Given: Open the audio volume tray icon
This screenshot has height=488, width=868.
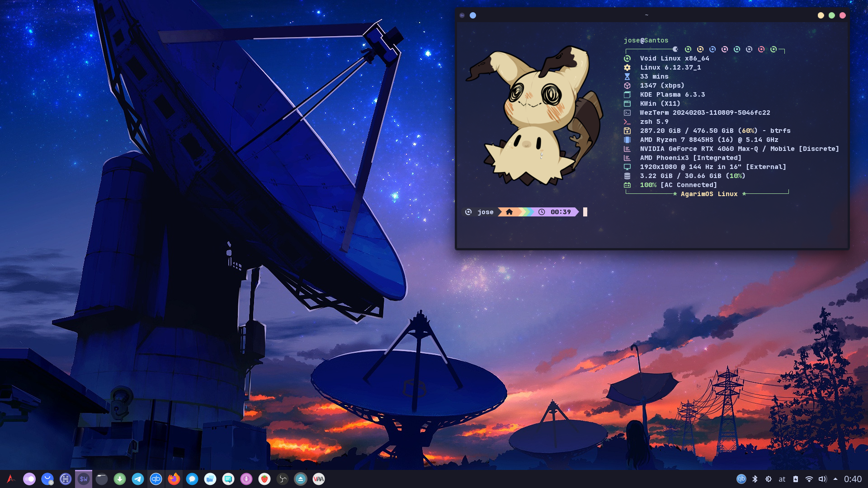Looking at the screenshot, I should coord(823,479).
